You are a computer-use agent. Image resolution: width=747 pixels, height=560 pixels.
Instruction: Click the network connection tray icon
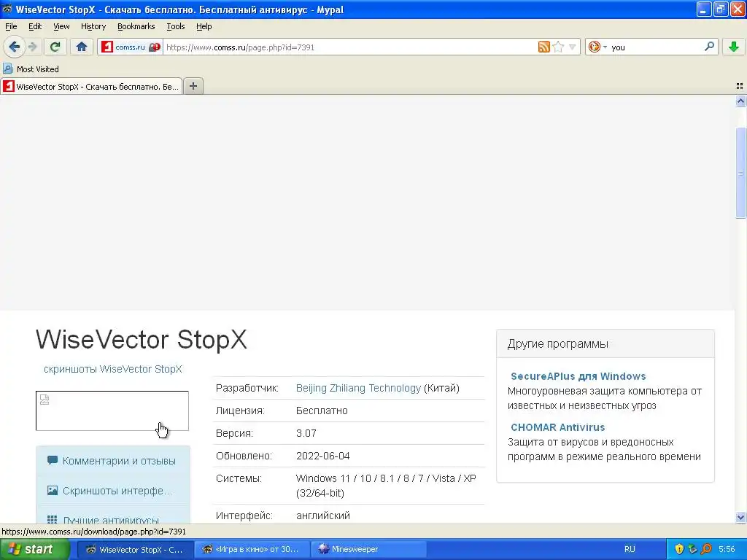(693, 549)
